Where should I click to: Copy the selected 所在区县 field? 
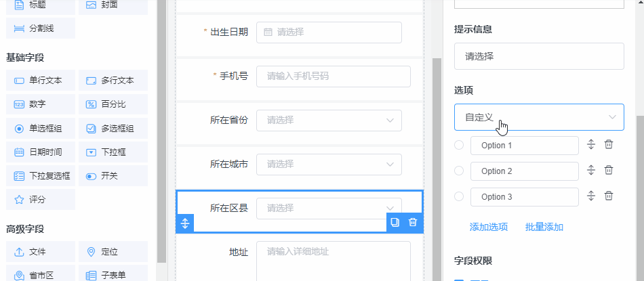pos(395,222)
